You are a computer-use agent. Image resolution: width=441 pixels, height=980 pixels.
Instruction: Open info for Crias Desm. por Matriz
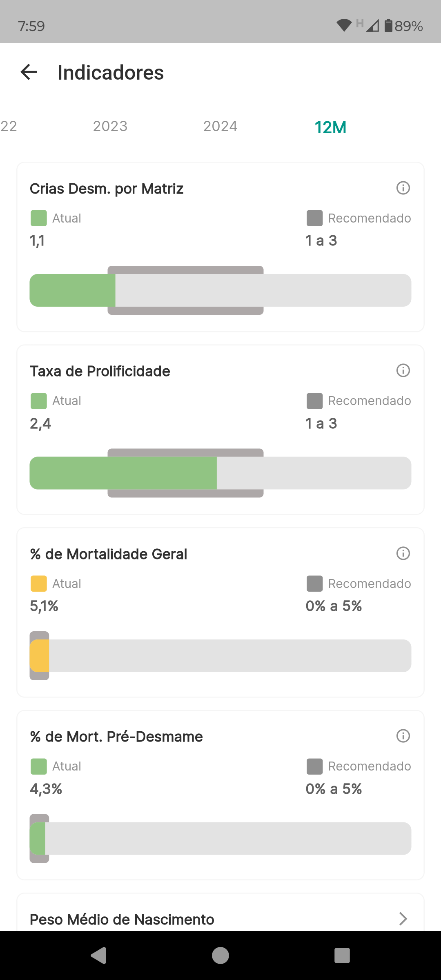(403, 188)
